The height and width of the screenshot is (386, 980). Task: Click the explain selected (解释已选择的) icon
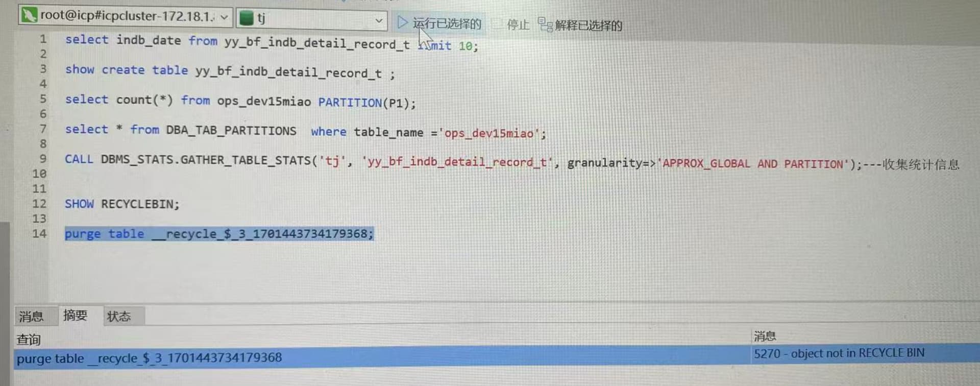[x=545, y=25]
